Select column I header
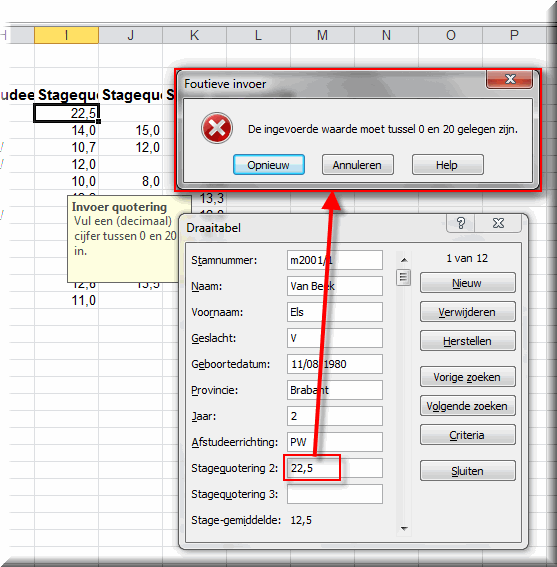 pyautogui.click(x=67, y=35)
